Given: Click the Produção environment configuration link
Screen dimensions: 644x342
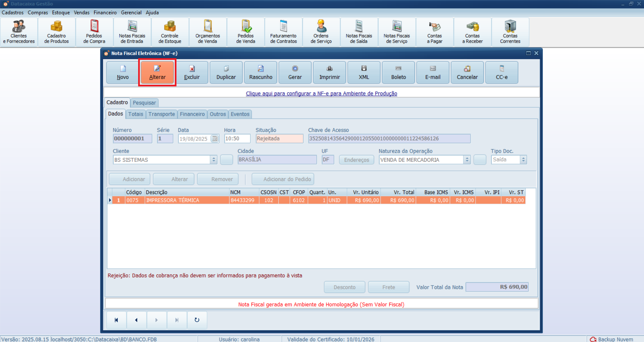Looking at the screenshot, I should pos(321,93).
